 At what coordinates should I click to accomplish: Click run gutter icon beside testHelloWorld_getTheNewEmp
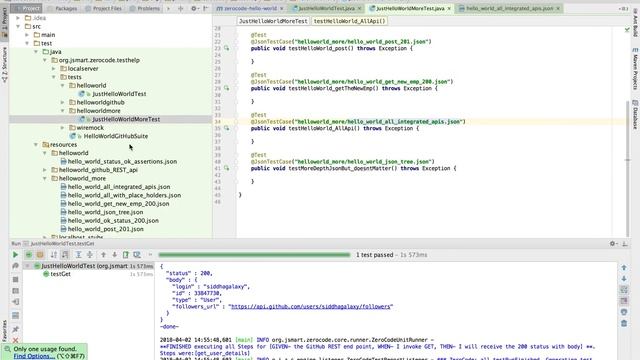click(227, 88)
